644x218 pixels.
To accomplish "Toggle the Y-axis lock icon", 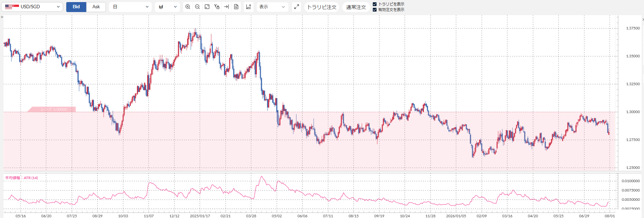I will click(x=217, y=7).
